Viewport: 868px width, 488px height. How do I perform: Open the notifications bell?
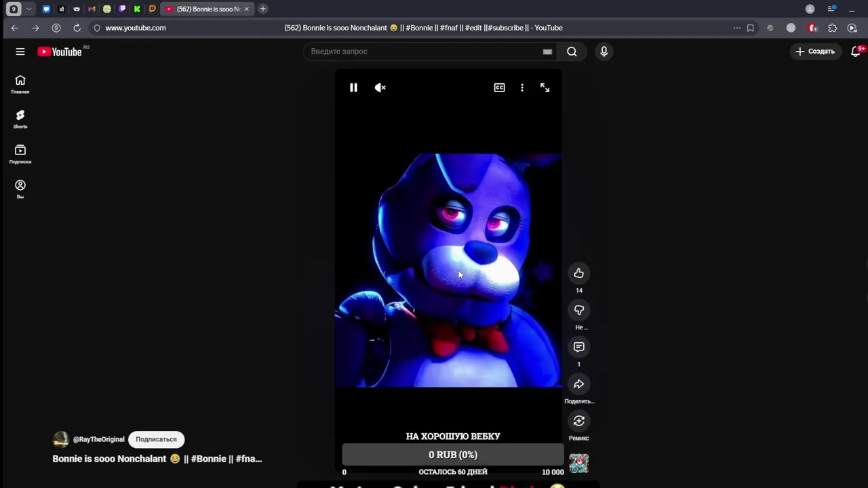pyautogui.click(x=856, y=52)
